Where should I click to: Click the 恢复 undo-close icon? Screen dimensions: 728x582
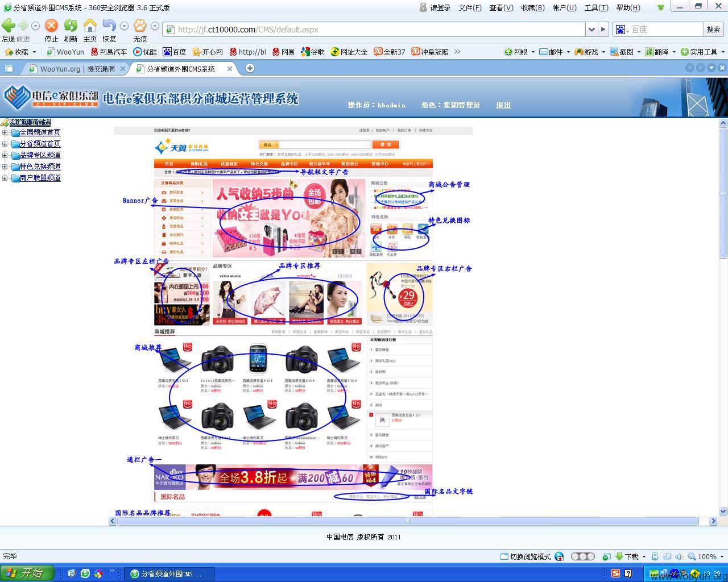coord(109,26)
